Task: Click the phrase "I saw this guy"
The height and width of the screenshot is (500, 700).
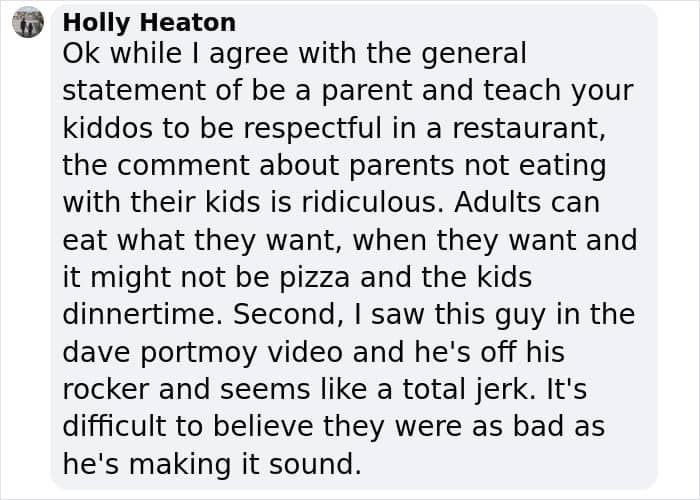Action: (450, 315)
